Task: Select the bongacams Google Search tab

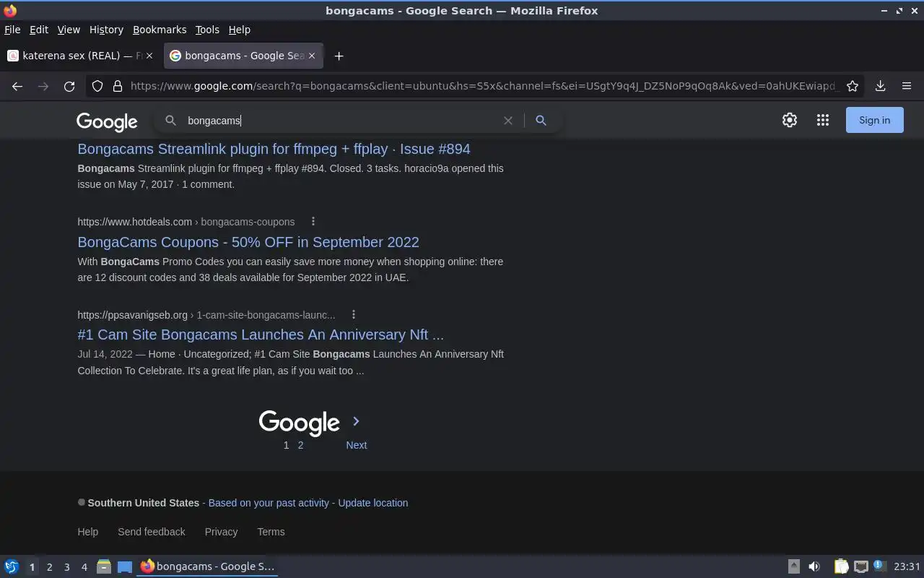Action: click(243, 56)
